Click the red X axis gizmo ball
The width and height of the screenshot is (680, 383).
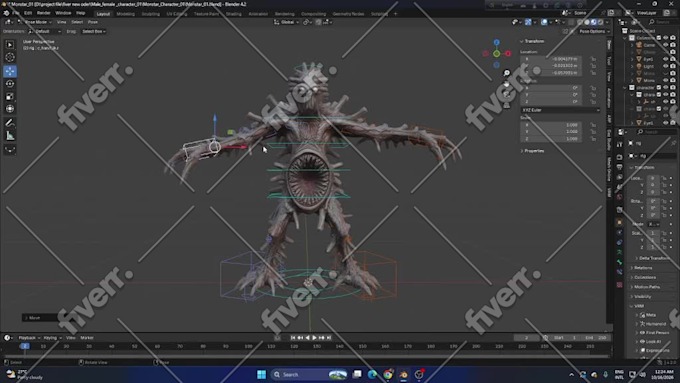coord(508,54)
